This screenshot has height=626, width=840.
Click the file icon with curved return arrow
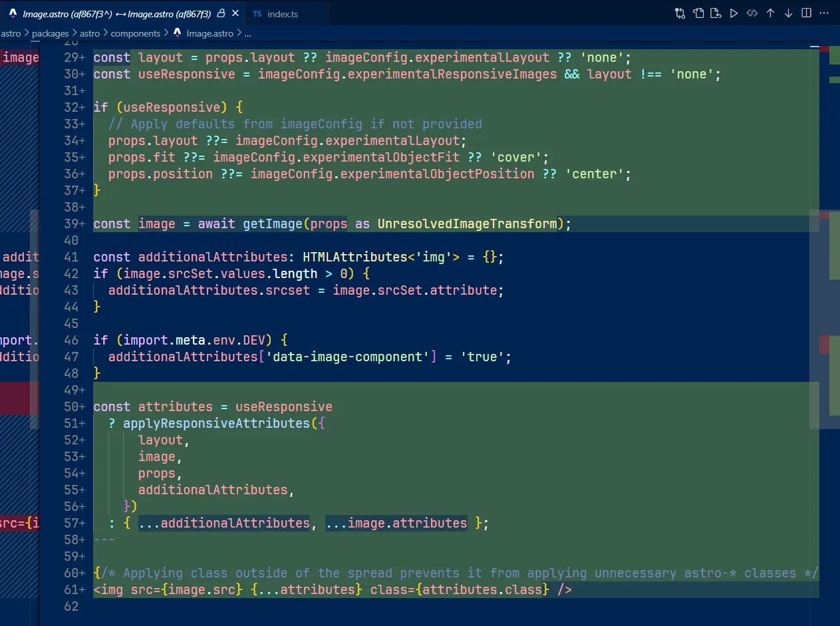click(x=716, y=13)
